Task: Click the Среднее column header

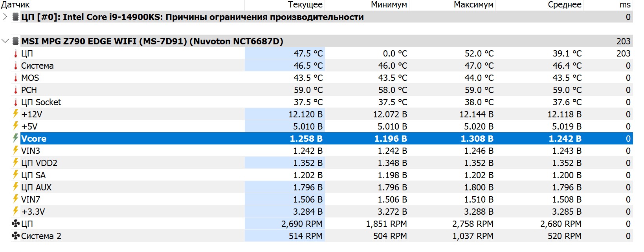Action: [564, 5]
